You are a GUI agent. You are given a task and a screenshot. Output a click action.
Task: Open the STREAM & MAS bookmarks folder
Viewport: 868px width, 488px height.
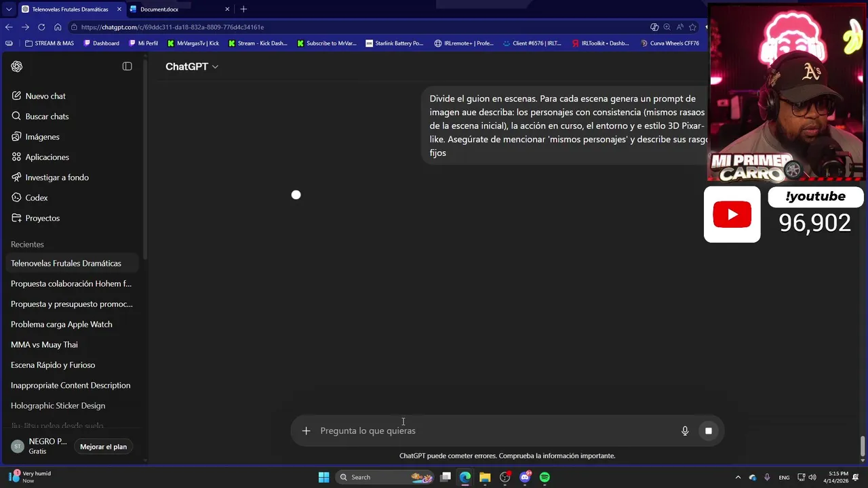(50, 43)
